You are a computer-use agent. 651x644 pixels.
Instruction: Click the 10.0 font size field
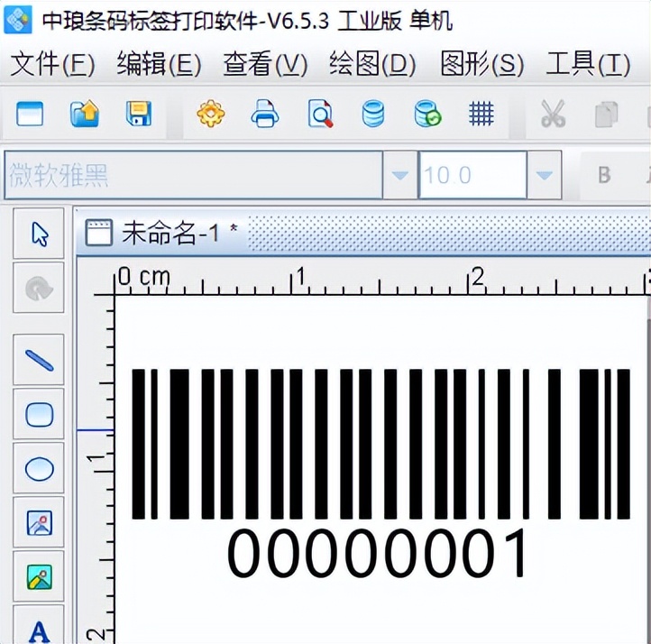472,175
